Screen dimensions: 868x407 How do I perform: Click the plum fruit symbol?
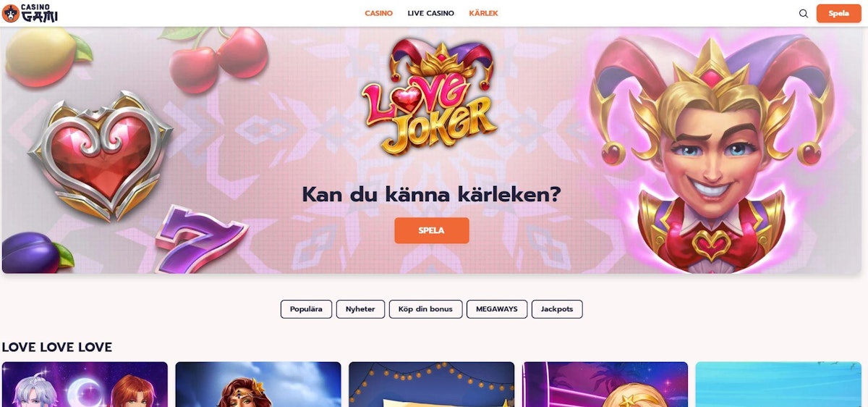pos(36,253)
